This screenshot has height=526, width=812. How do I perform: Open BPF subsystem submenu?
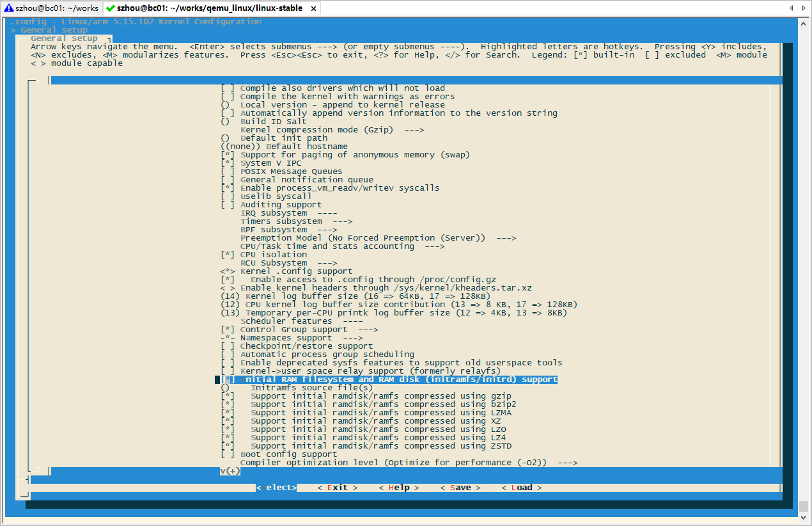click(x=289, y=230)
